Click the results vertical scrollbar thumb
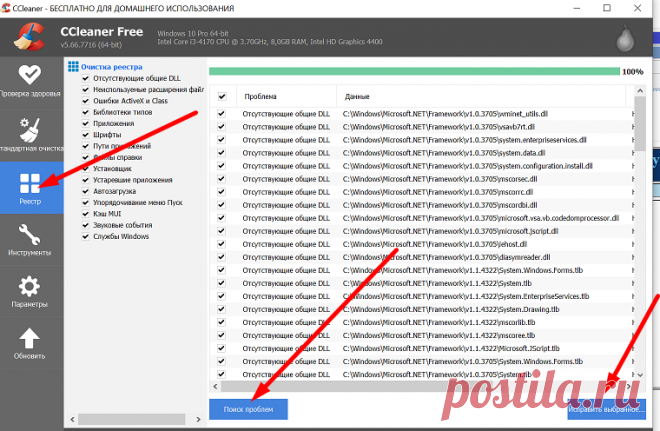Viewport: 660px width, 431px height. pos(640,123)
